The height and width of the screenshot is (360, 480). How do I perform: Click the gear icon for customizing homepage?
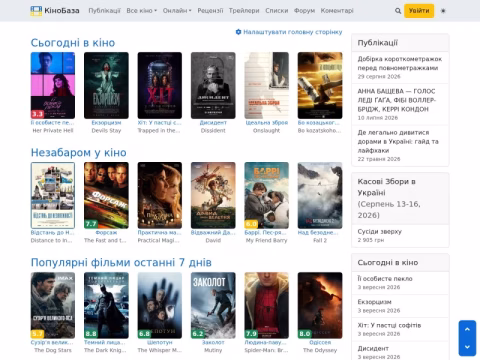pyautogui.click(x=238, y=32)
